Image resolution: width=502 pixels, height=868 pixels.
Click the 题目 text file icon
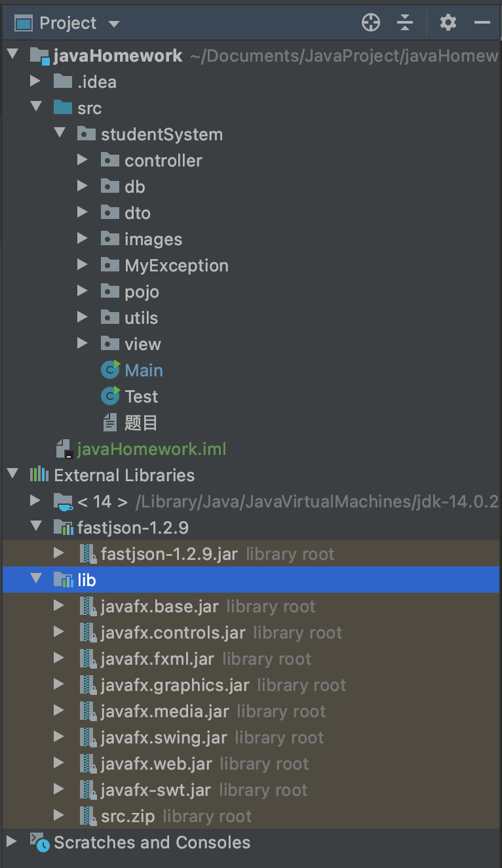point(110,422)
